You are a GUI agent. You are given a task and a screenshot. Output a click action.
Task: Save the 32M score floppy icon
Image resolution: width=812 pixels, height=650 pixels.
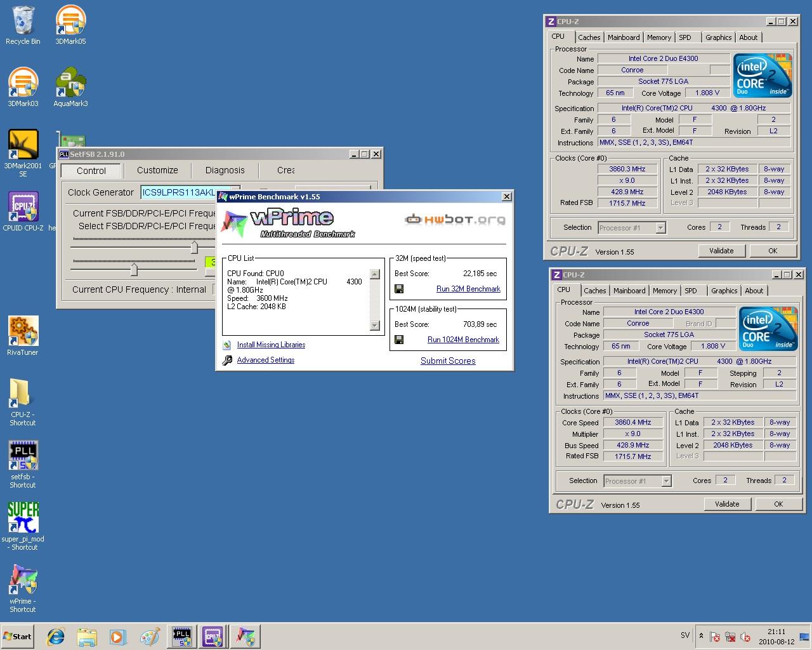click(399, 289)
